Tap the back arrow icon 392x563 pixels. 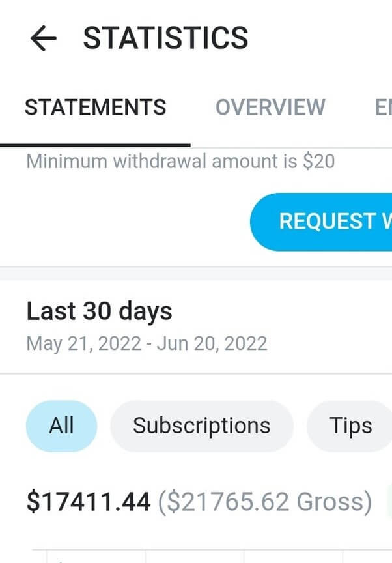pos(44,38)
